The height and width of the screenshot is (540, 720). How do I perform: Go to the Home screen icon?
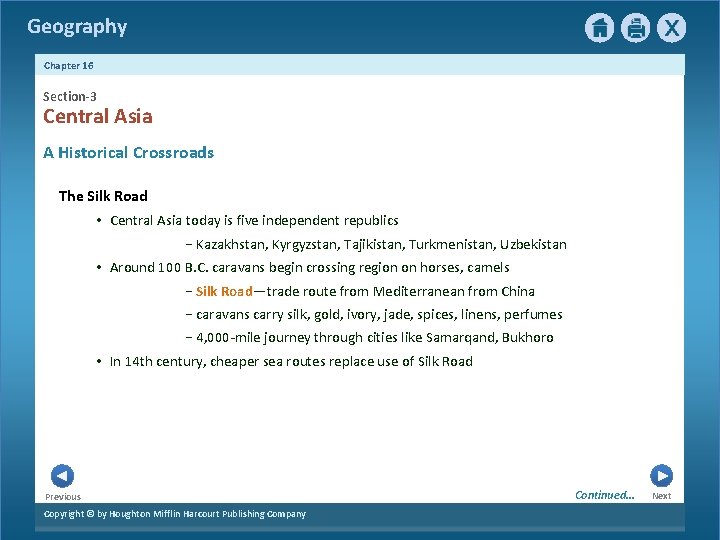pyautogui.click(x=599, y=28)
